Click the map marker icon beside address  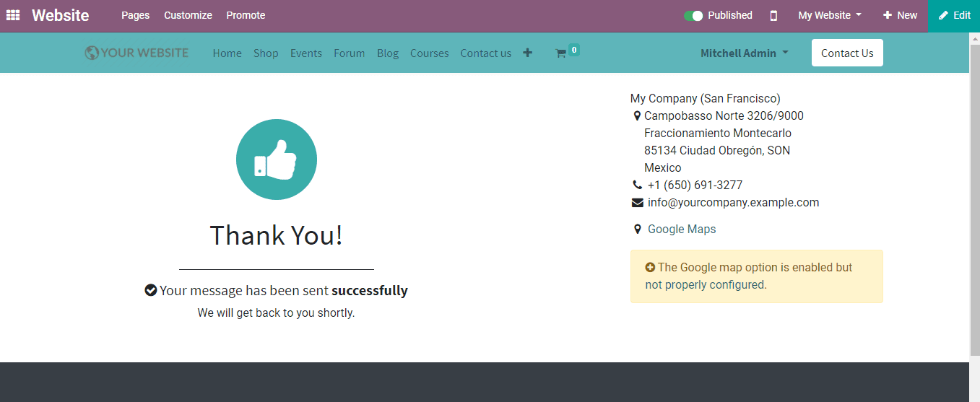point(637,115)
